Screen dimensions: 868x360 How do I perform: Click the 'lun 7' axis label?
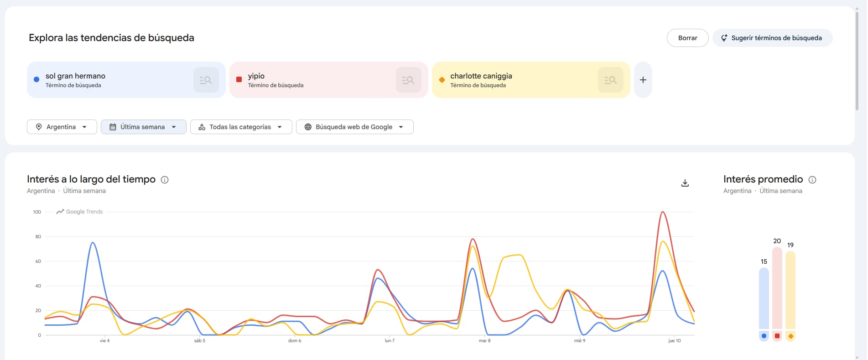390,341
